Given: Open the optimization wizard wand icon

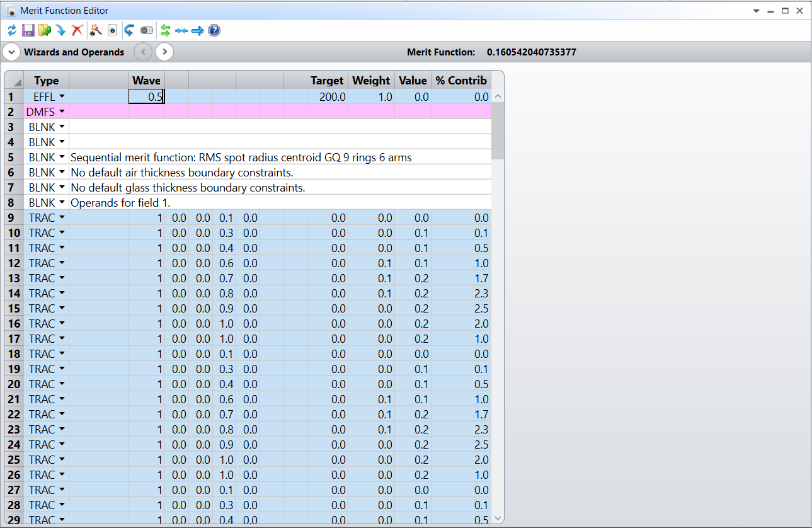Looking at the screenshot, I should 96,30.
